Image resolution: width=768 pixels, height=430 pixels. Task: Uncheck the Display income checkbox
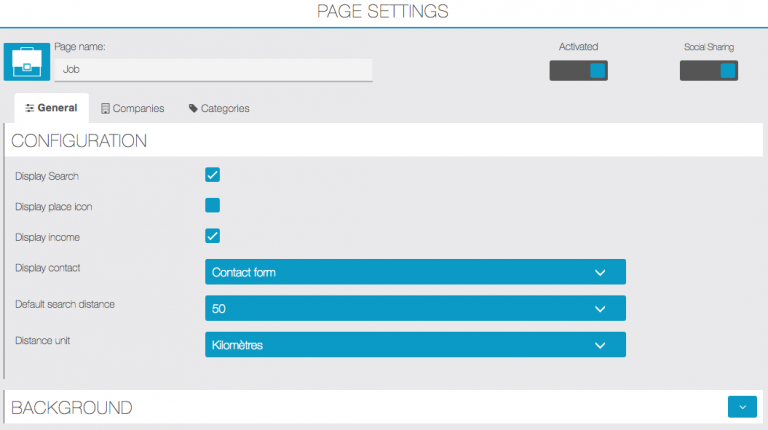point(212,236)
